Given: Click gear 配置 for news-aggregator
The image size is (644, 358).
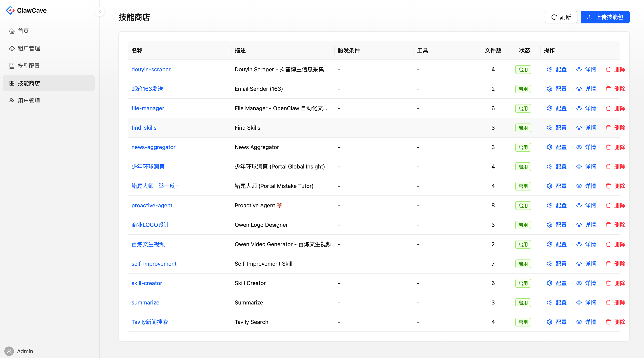Looking at the screenshot, I should pos(550,147).
